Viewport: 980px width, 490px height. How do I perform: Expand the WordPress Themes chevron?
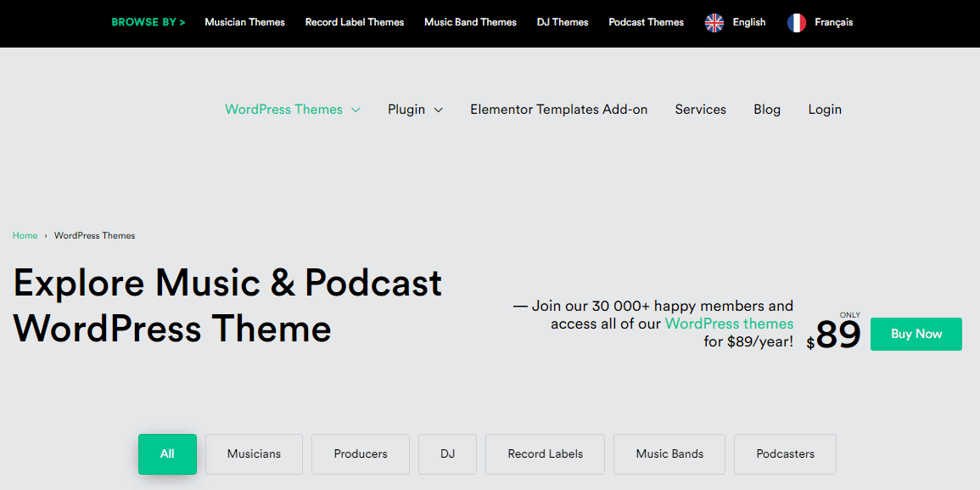356,110
